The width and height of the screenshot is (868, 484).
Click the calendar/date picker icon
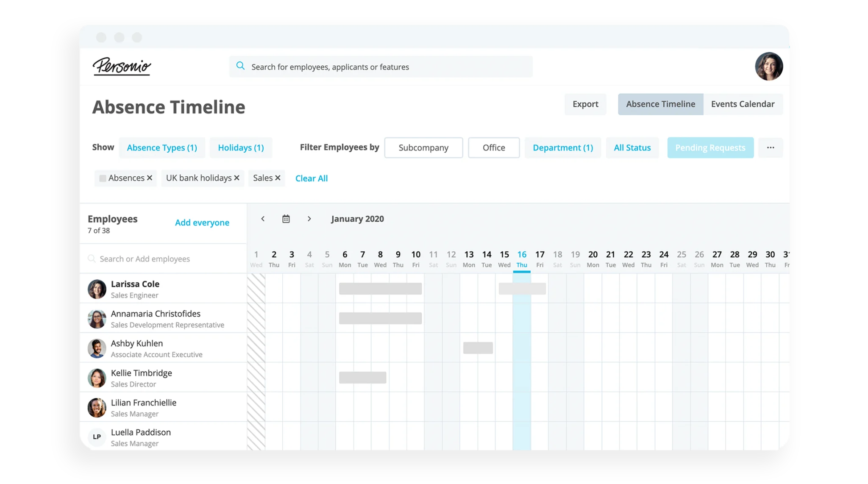click(285, 219)
